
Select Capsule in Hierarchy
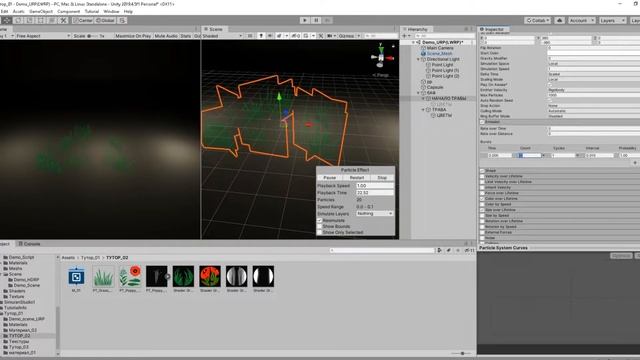tap(432, 87)
